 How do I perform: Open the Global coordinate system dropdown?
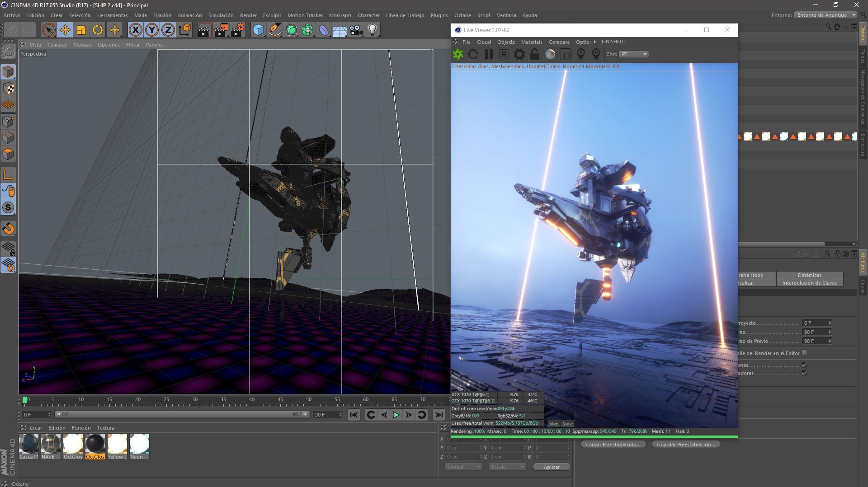tap(463, 467)
